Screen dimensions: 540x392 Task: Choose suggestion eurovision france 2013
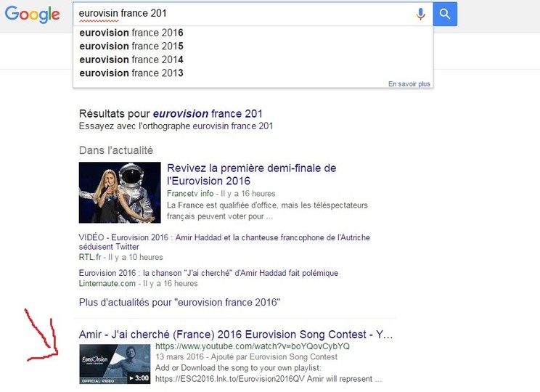tap(131, 73)
